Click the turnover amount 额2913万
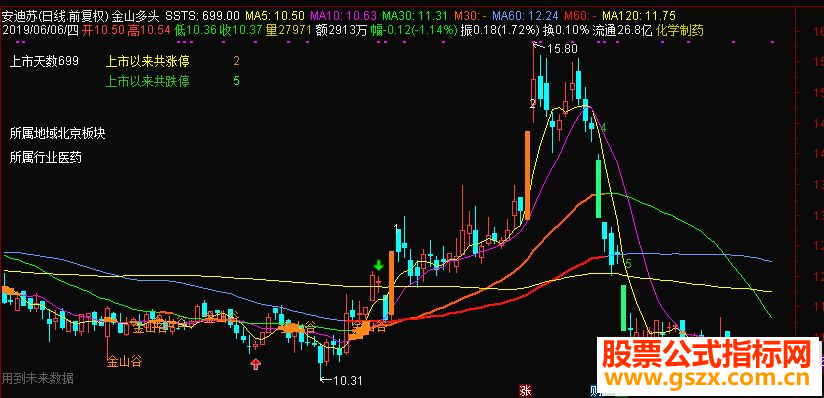Viewport: 824px width, 398px height. [x=342, y=31]
